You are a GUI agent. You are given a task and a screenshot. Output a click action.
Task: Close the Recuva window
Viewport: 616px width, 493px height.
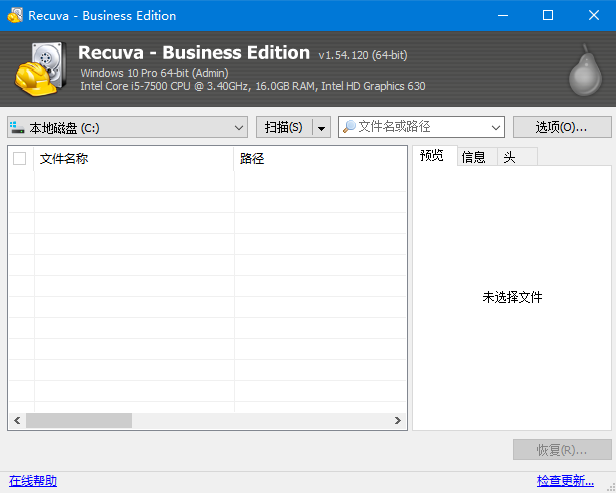click(594, 15)
